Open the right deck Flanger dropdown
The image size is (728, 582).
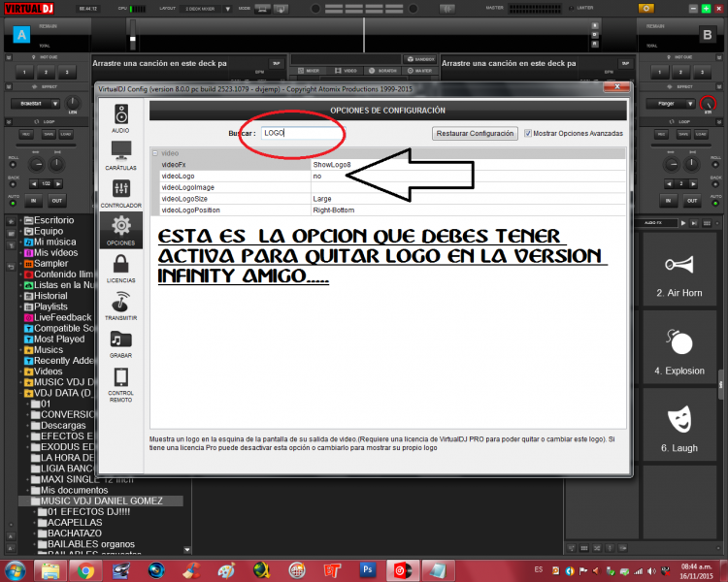coord(690,104)
